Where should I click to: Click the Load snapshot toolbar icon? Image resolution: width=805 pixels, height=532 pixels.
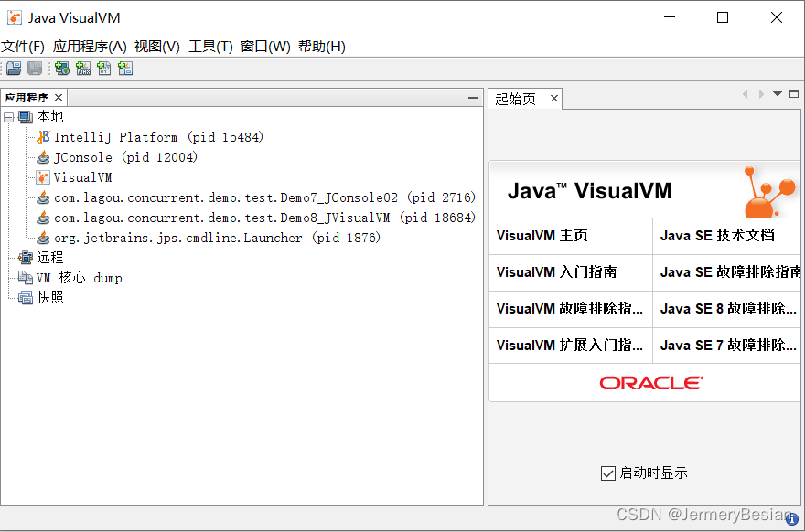click(x=15, y=69)
